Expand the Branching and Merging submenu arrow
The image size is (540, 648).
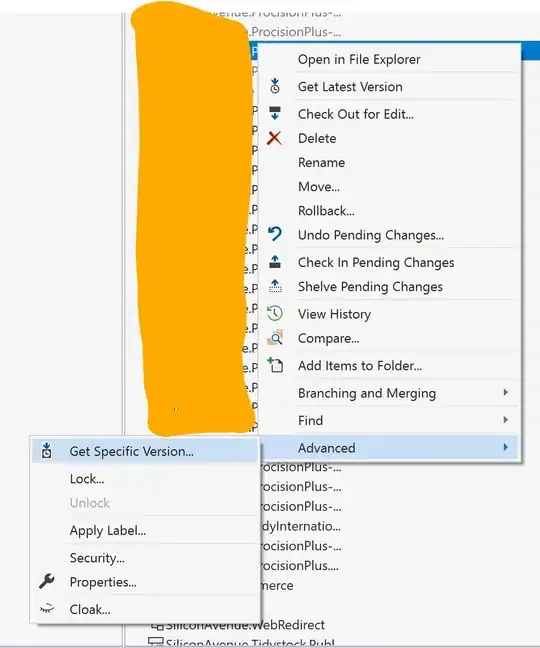point(506,392)
